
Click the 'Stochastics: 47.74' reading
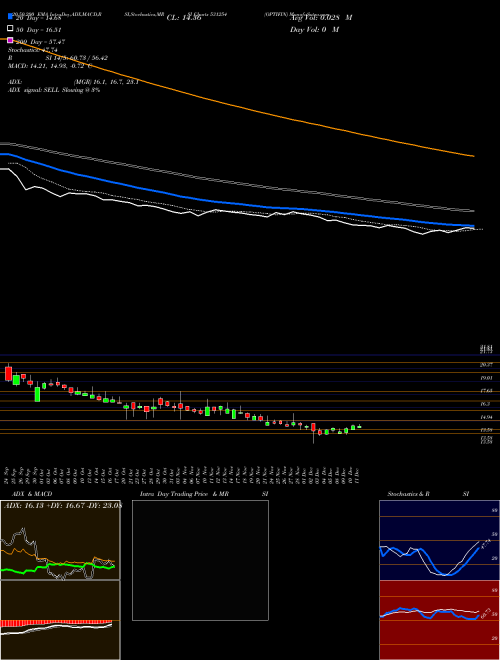tap(32, 50)
